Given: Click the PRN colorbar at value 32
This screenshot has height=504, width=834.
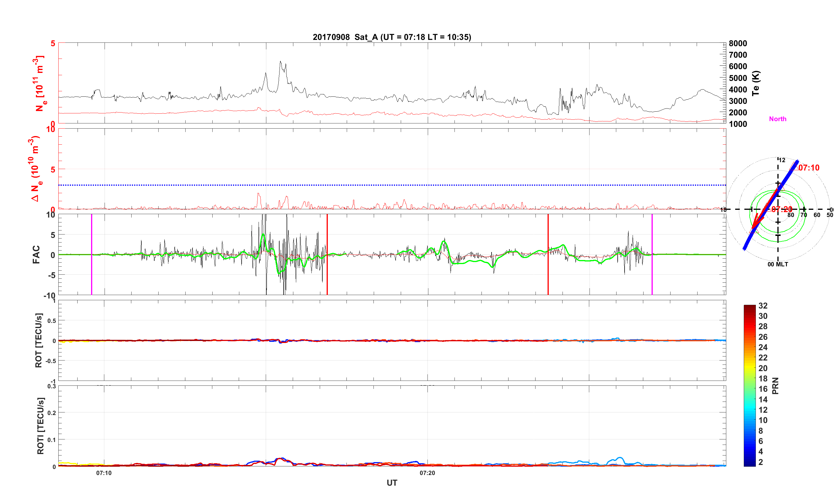Looking at the screenshot, I should click(749, 306).
